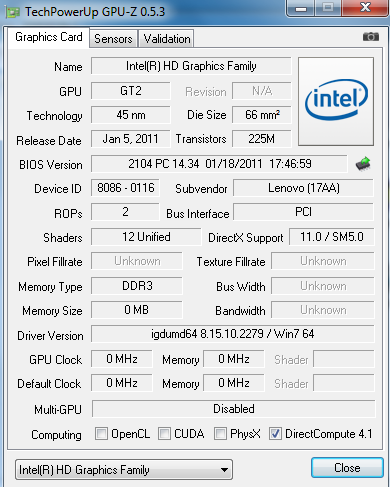Click the Bandwidth Unknown field
Image resolution: width=390 pixels, height=487 pixels.
click(323, 310)
